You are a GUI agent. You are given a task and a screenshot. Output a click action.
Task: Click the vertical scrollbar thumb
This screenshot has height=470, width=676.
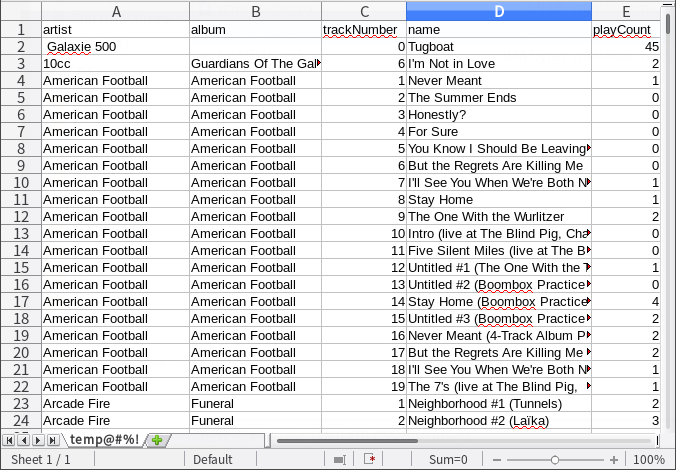point(669,24)
